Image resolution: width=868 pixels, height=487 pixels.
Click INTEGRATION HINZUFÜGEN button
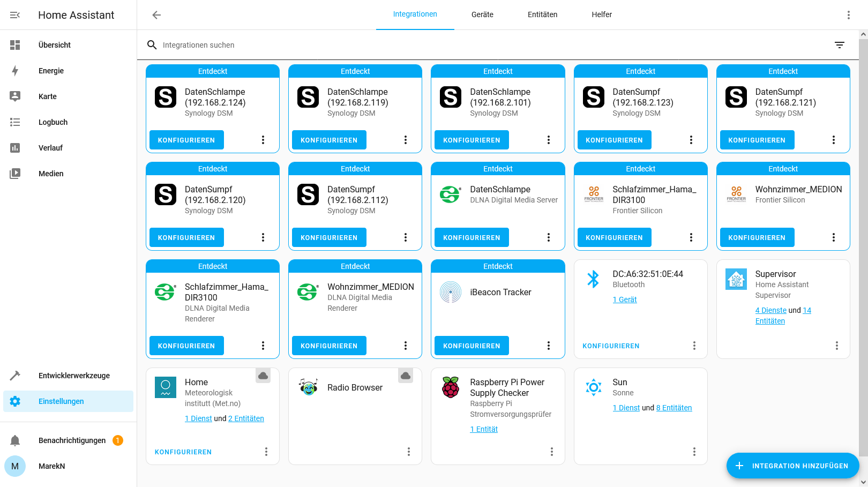pyautogui.click(x=792, y=466)
